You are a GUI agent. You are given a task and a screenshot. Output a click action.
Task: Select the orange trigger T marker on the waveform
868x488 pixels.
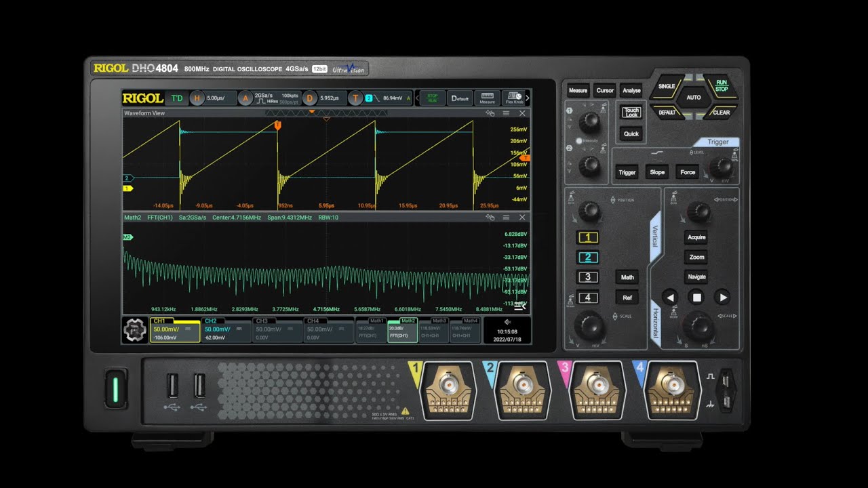(x=278, y=125)
